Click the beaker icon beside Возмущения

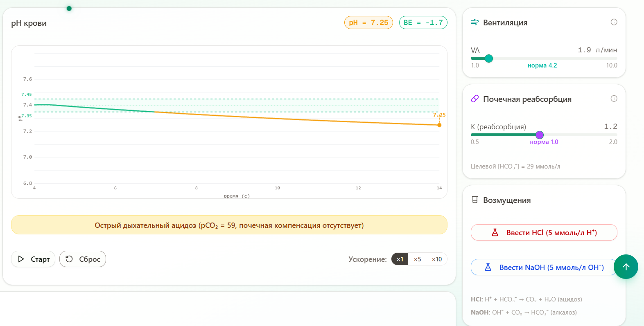click(475, 200)
